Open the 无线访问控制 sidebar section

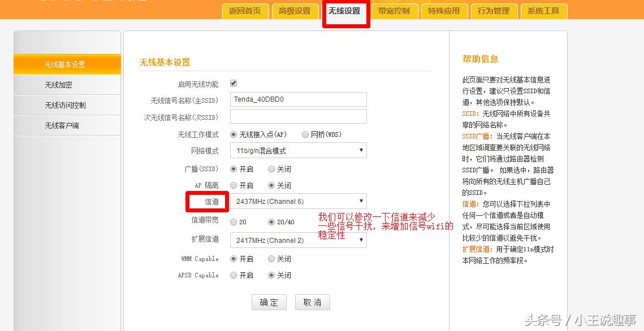[x=67, y=105]
